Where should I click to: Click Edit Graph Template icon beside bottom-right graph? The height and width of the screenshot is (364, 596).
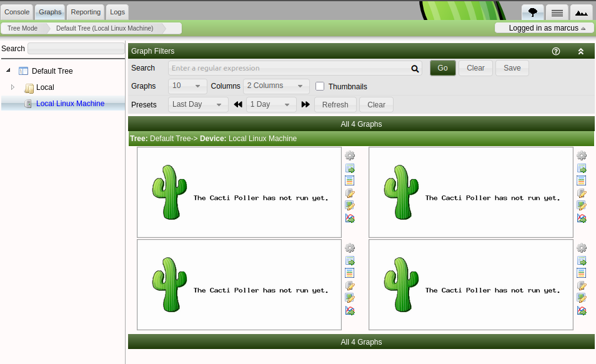(582, 298)
